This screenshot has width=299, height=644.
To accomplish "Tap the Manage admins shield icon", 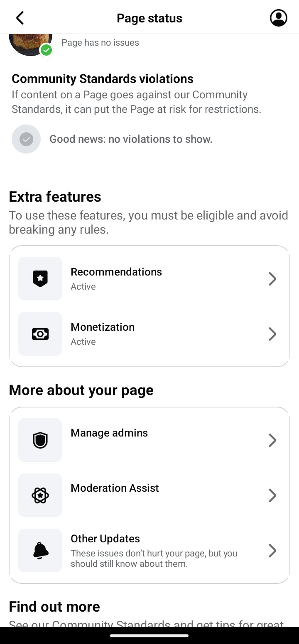I will click(40, 440).
